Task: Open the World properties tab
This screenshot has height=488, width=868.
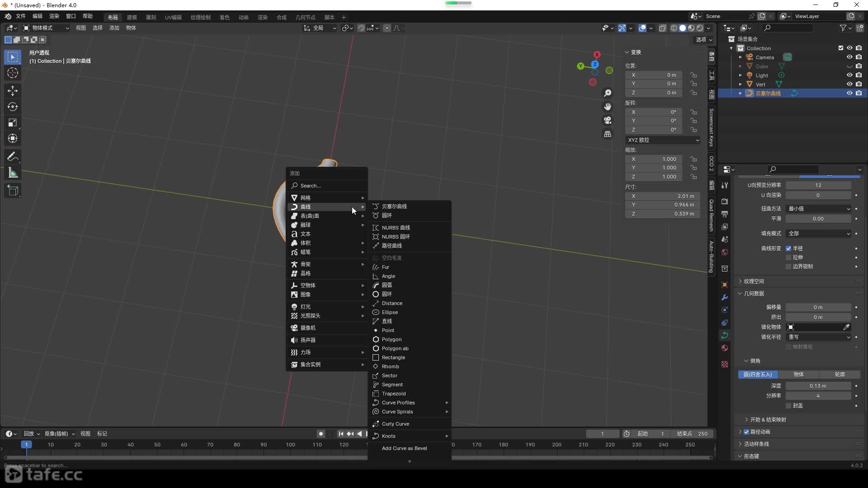Action: click(725, 252)
